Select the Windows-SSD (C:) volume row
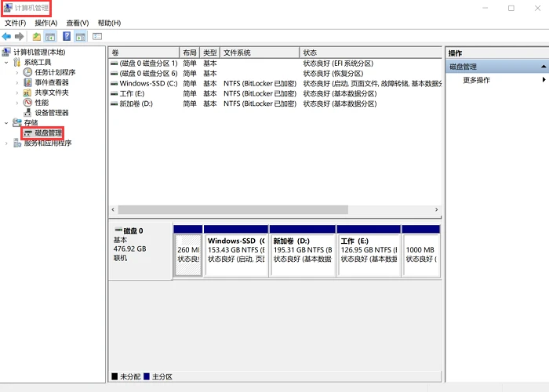 click(x=275, y=84)
